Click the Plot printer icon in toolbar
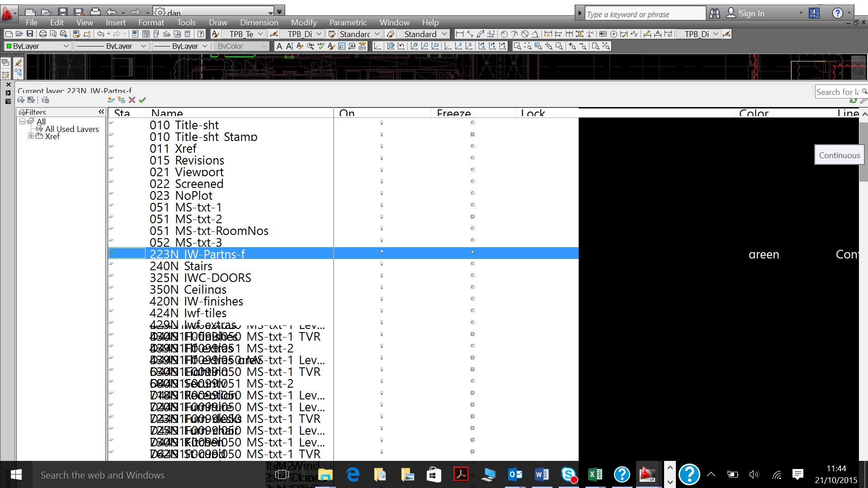Screen dimensions: 868x488 point(43,34)
